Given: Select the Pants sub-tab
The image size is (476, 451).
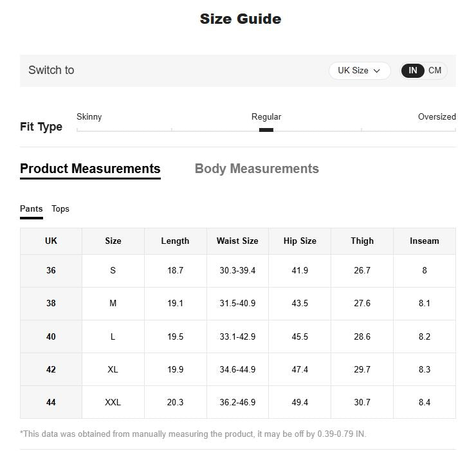Looking at the screenshot, I should pyautogui.click(x=32, y=208).
